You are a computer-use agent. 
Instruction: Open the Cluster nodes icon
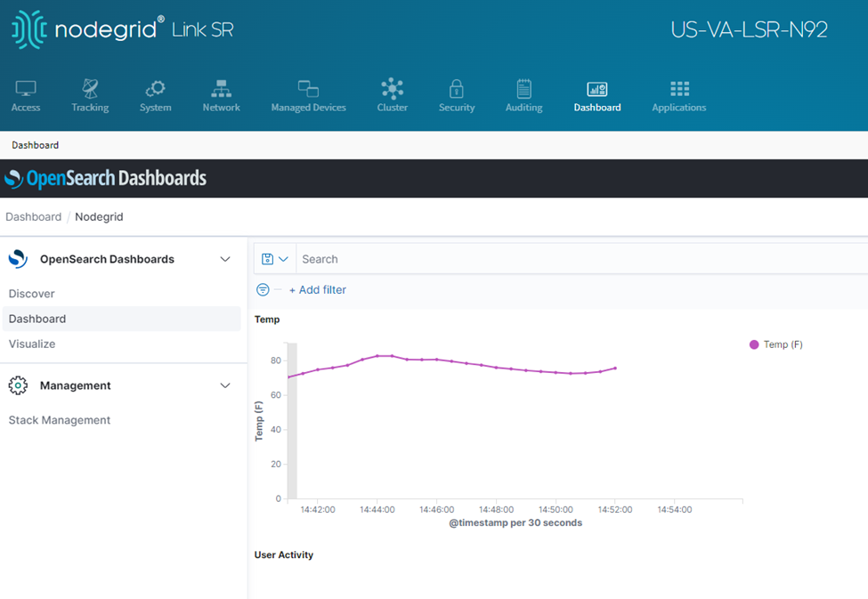pyautogui.click(x=392, y=88)
